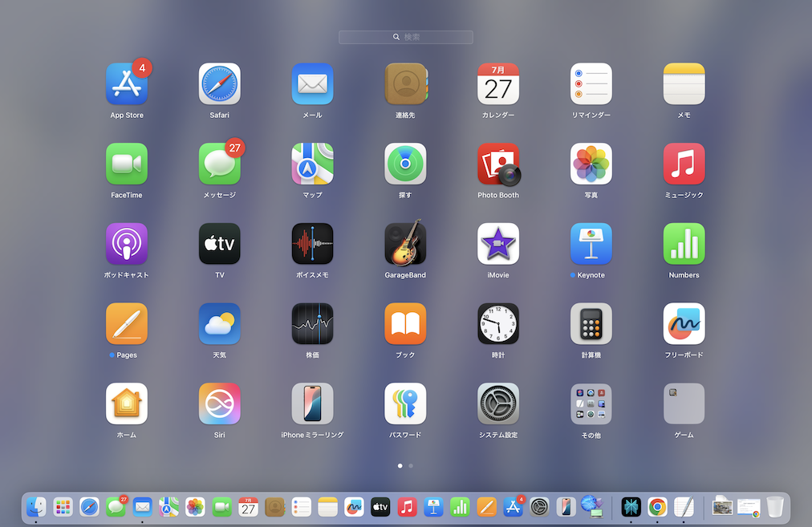Open Reminders from the Dock
The image size is (812, 527).
[302, 507]
